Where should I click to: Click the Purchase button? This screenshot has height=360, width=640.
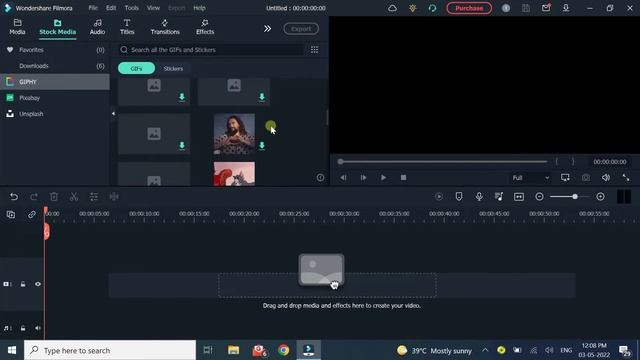[x=469, y=8]
